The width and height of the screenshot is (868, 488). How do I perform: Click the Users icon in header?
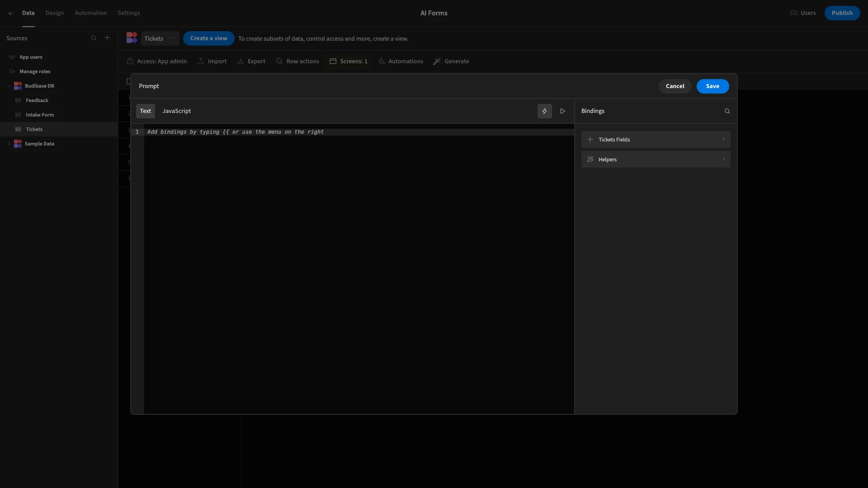pos(793,13)
